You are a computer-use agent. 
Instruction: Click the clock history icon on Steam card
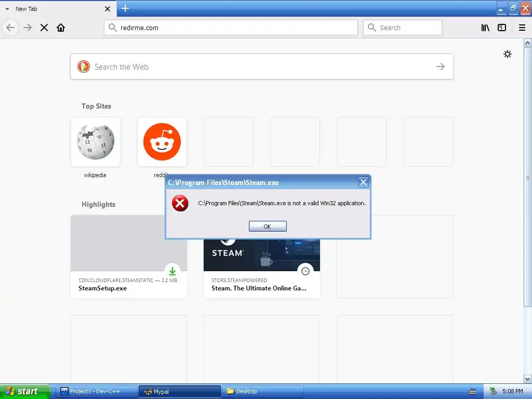[x=305, y=271]
